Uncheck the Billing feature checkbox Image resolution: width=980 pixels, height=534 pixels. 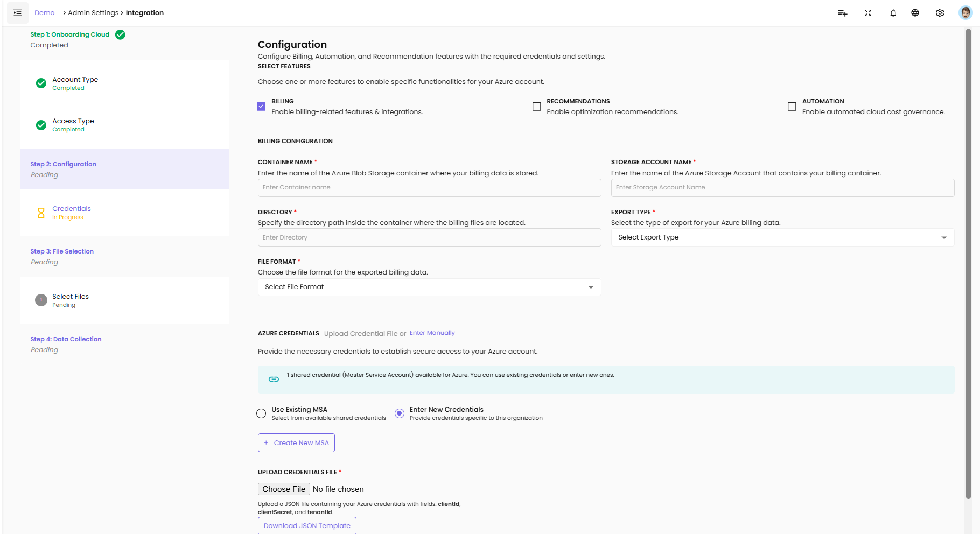click(261, 107)
